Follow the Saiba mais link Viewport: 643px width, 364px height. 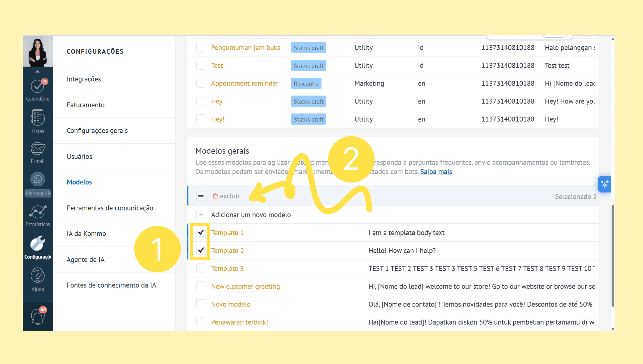click(x=436, y=172)
